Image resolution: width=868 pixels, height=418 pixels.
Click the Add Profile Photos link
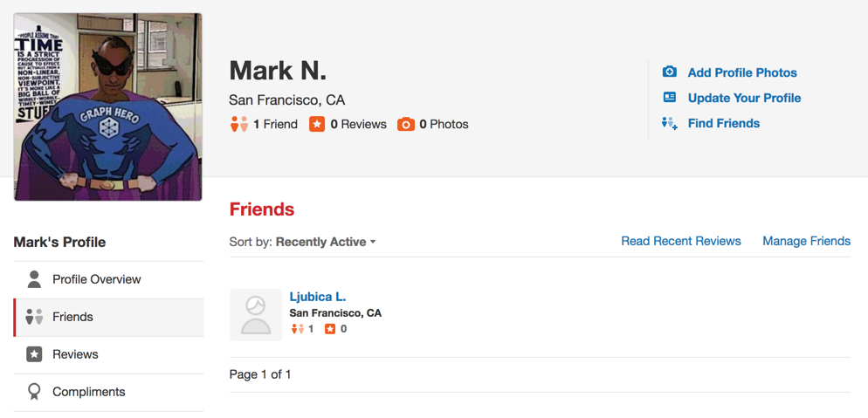tap(742, 72)
